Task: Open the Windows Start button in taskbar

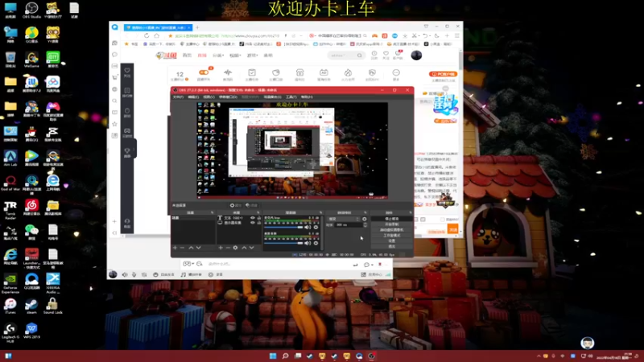Action: (273, 356)
